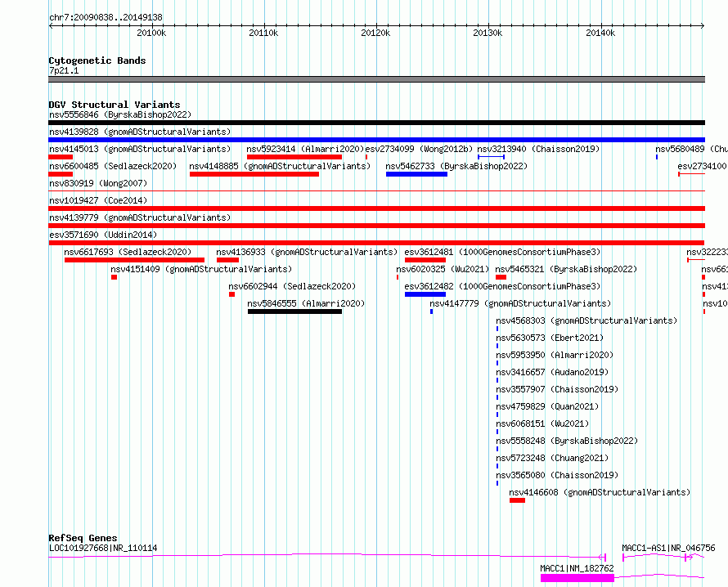728x587 pixels.
Task: Select the MACC1 NM_182762 gene exon block
Action: pyautogui.click(x=577, y=578)
